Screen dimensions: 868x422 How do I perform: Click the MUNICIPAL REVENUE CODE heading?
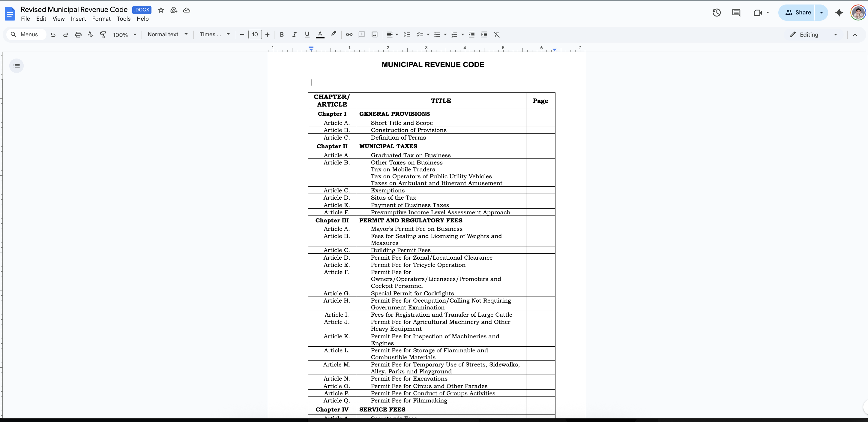point(433,65)
